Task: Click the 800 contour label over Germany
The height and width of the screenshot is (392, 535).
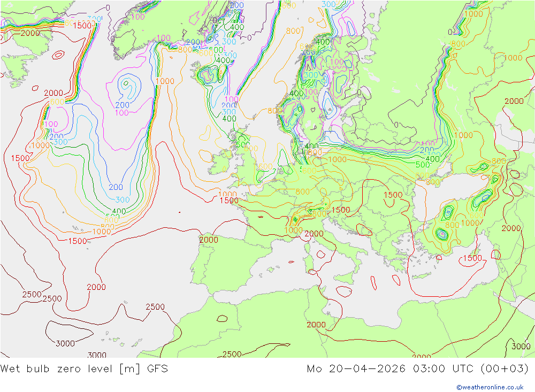Action: pyautogui.click(x=302, y=192)
